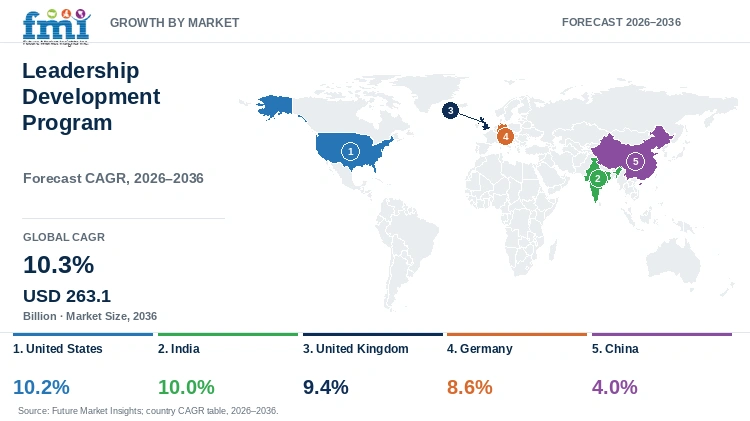Click the '5. China' label
The image size is (750, 421).
pyautogui.click(x=615, y=349)
